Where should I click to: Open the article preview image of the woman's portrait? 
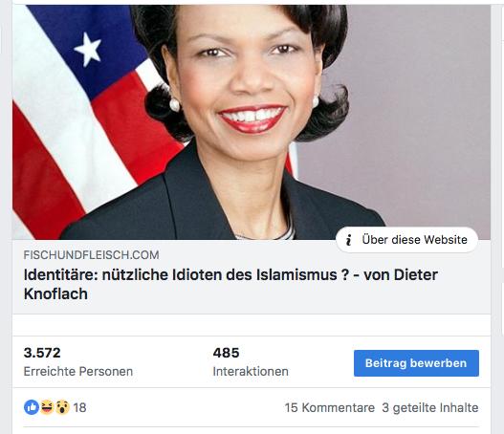point(252,122)
